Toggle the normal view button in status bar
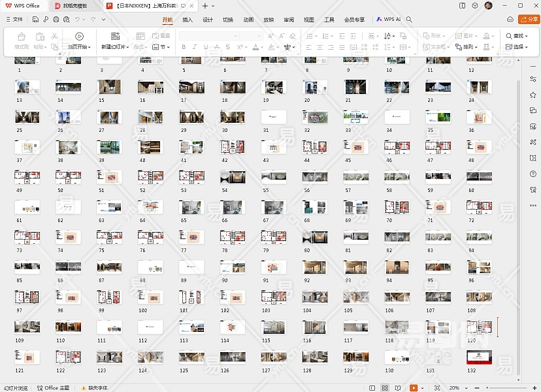Image resolution: width=541 pixels, height=392 pixels. click(x=371, y=387)
